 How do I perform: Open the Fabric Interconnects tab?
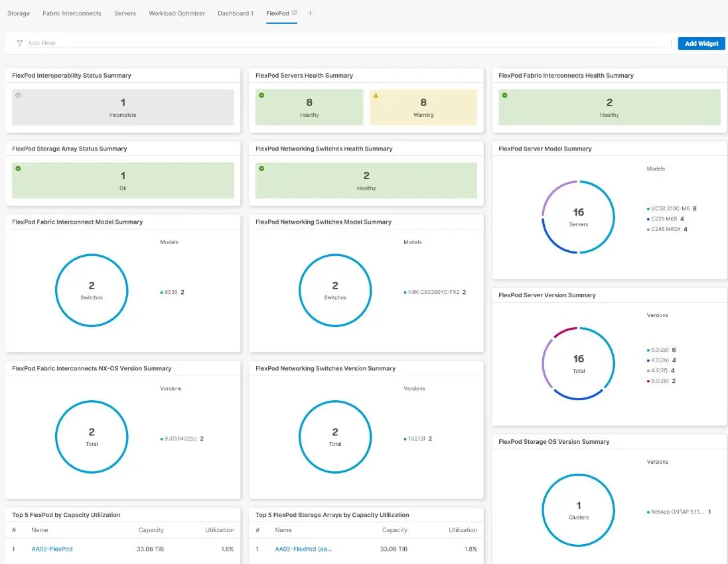pyautogui.click(x=72, y=13)
